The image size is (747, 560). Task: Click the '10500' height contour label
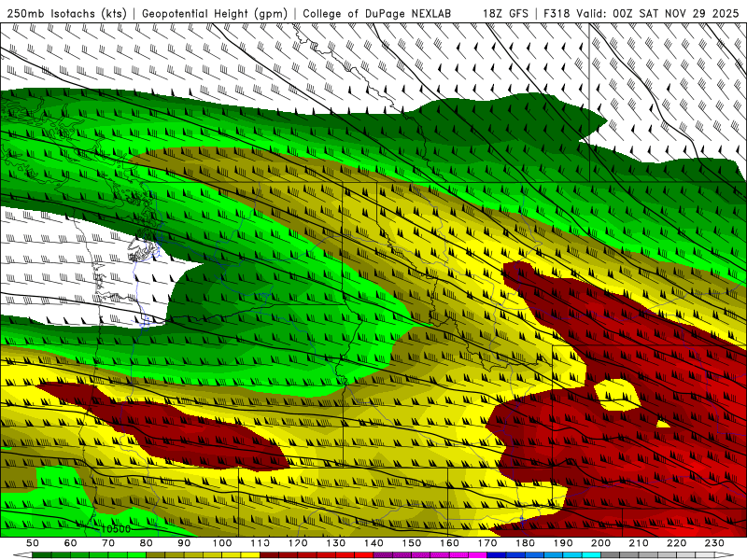click(115, 529)
